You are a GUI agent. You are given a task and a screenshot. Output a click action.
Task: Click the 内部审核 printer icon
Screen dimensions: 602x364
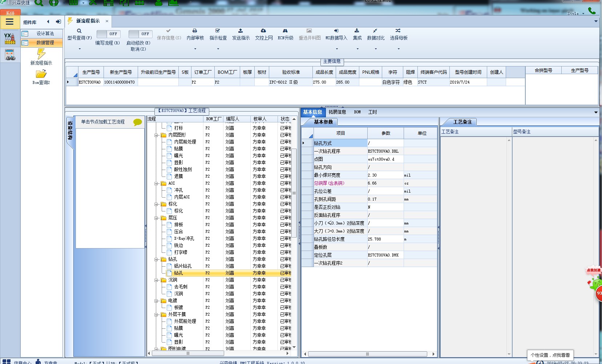click(195, 31)
